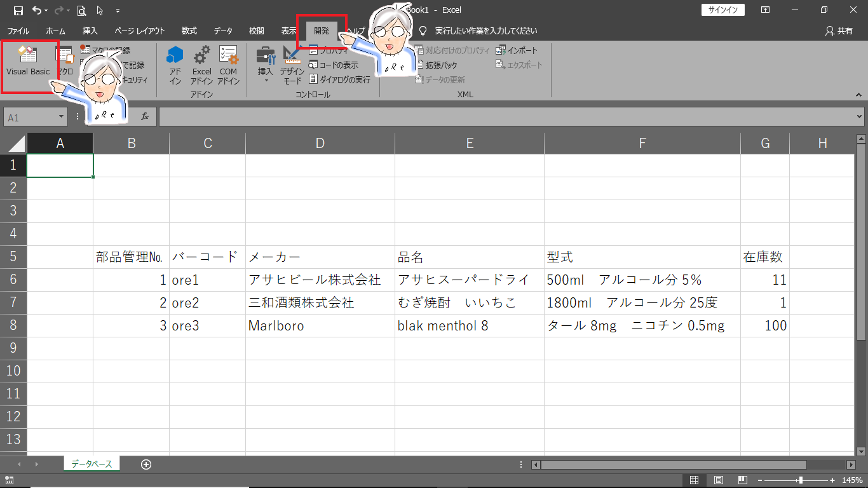Viewport: 868px width, 488px height.
Task: Click into the formula bar input
Action: coord(506,117)
